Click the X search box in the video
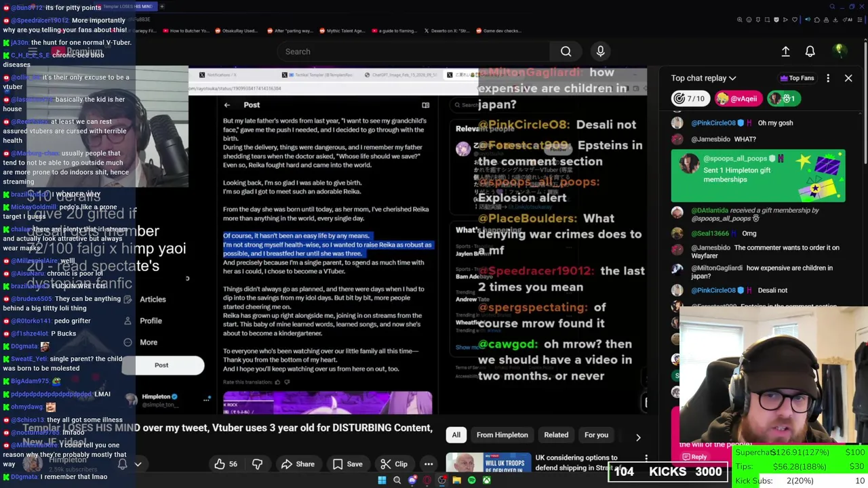 [467, 105]
